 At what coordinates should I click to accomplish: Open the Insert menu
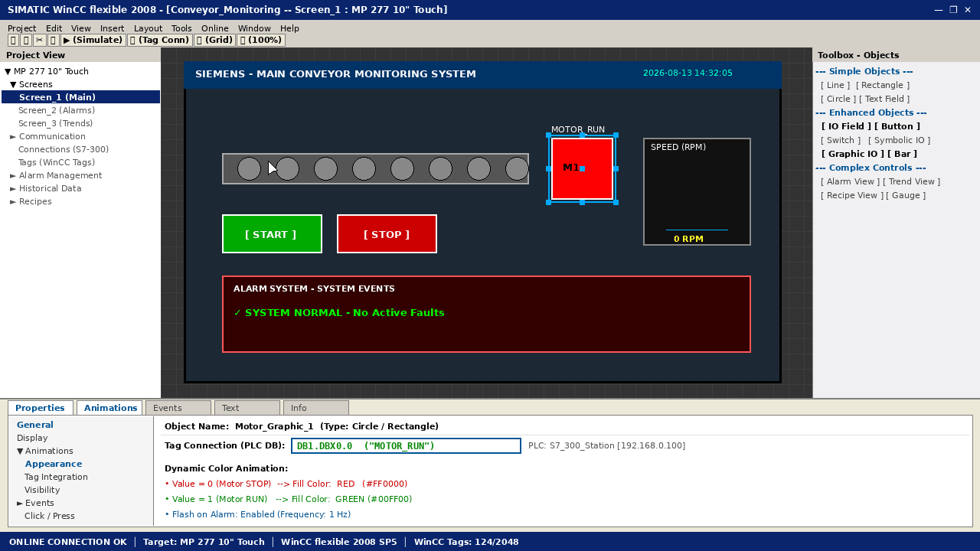pyautogui.click(x=112, y=28)
